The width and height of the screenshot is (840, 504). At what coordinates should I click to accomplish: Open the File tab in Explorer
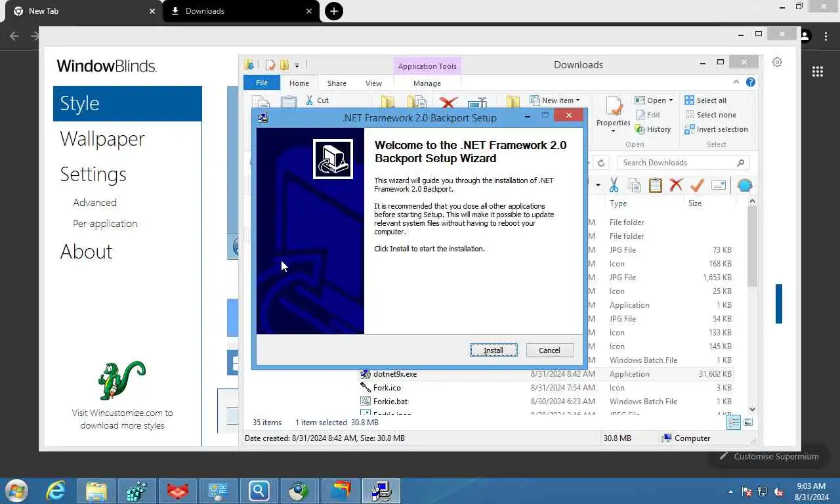point(262,83)
